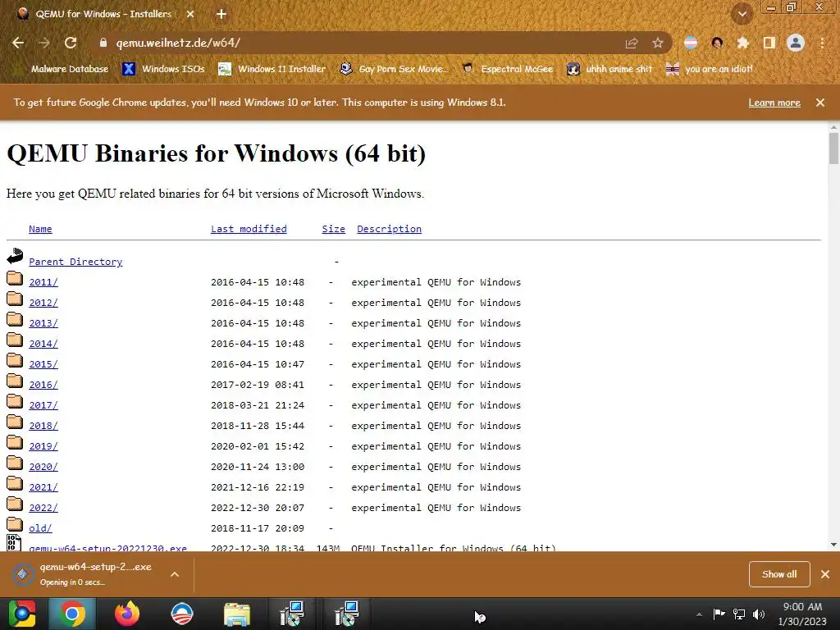The height and width of the screenshot is (630, 840).
Task: Click the folder icon beside 2016/
Action: 15,381
